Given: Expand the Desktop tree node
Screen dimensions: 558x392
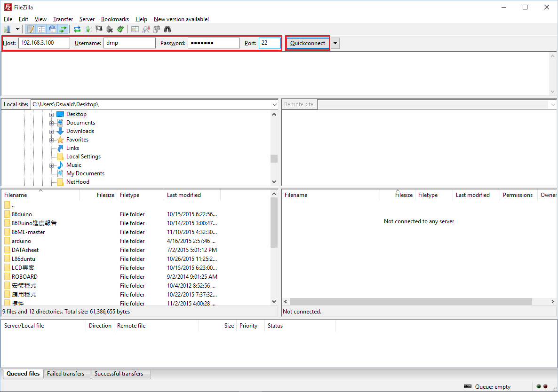Looking at the screenshot, I should tap(52, 115).
